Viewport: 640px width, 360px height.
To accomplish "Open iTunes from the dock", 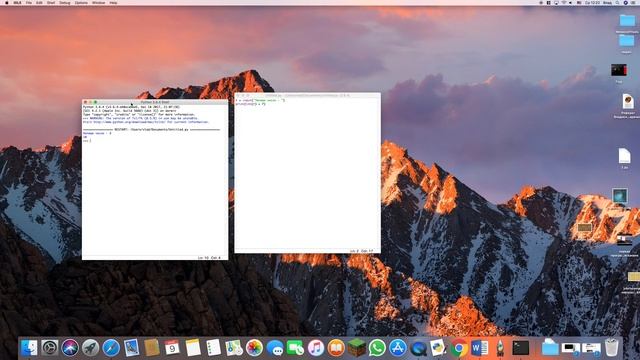I will (x=316, y=348).
